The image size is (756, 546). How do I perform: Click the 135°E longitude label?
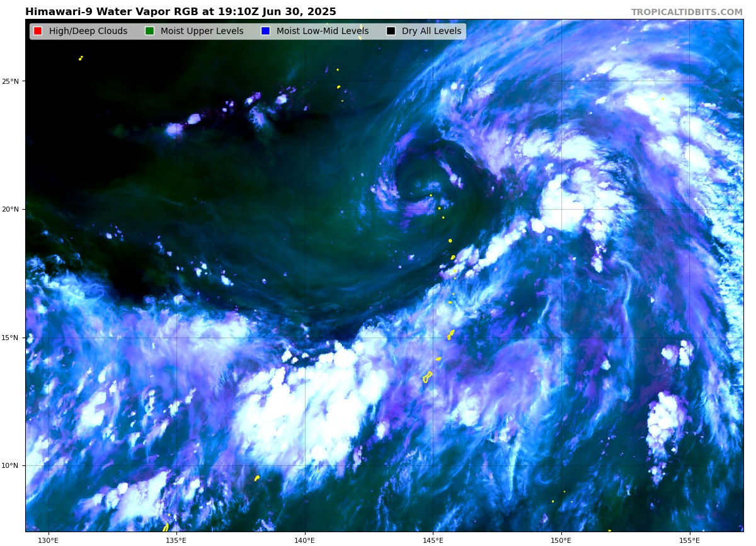[x=176, y=540]
